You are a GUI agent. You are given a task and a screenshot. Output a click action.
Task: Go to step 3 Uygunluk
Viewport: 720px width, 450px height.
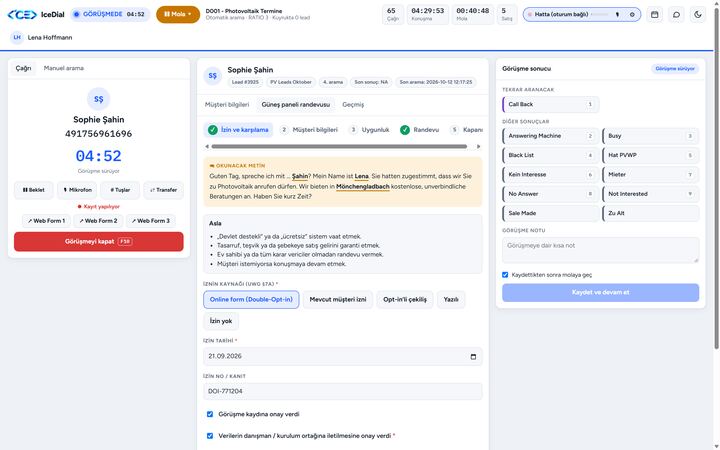(370, 130)
